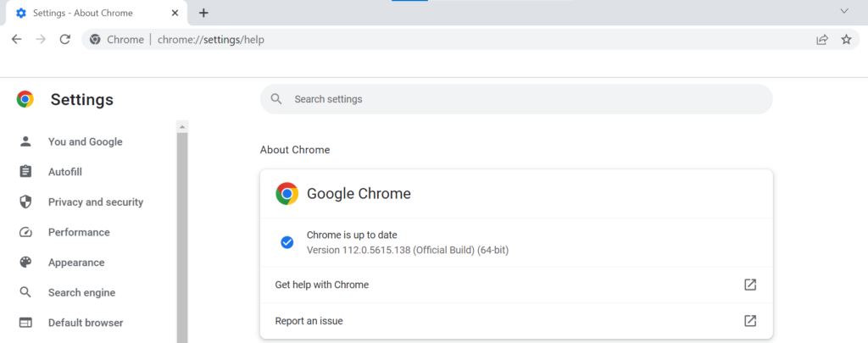The width and height of the screenshot is (868, 343).
Task: Open Default browser settings
Action: [85, 323]
